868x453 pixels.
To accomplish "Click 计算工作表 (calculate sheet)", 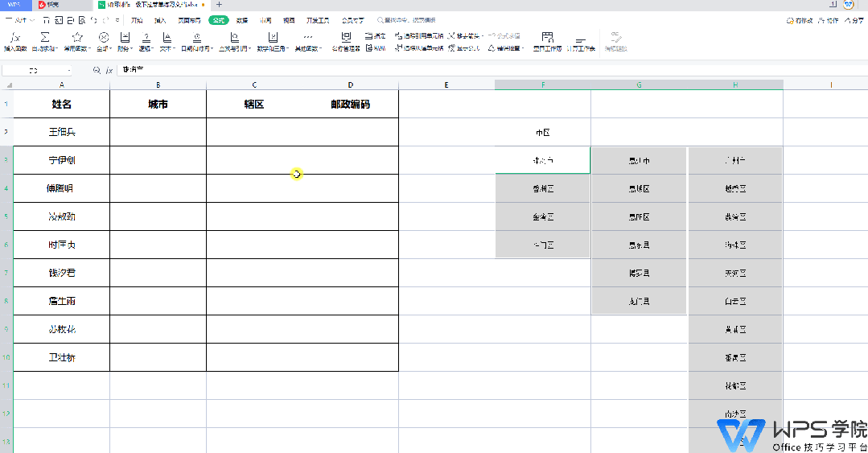I will (581, 43).
